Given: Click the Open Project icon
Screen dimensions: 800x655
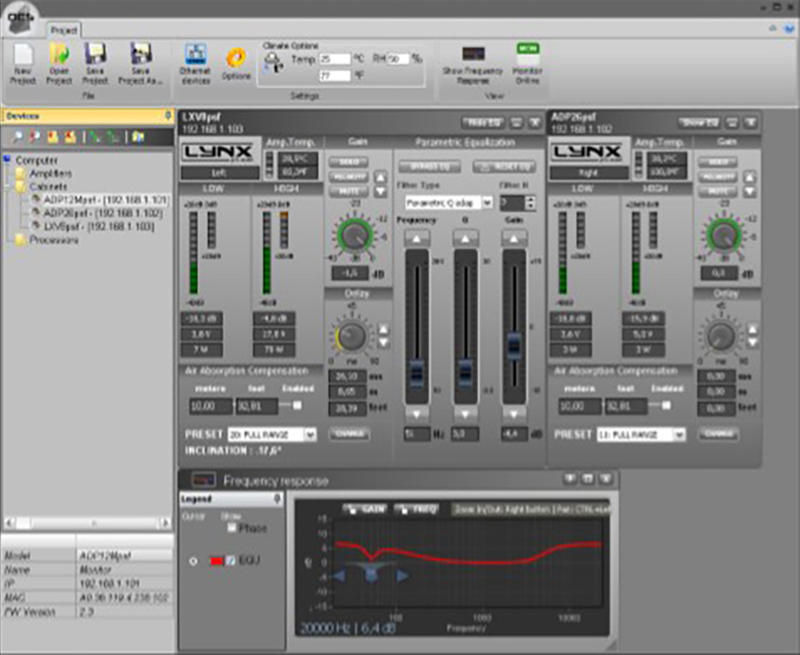Looking at the screenshot, I should coord(59,55).
